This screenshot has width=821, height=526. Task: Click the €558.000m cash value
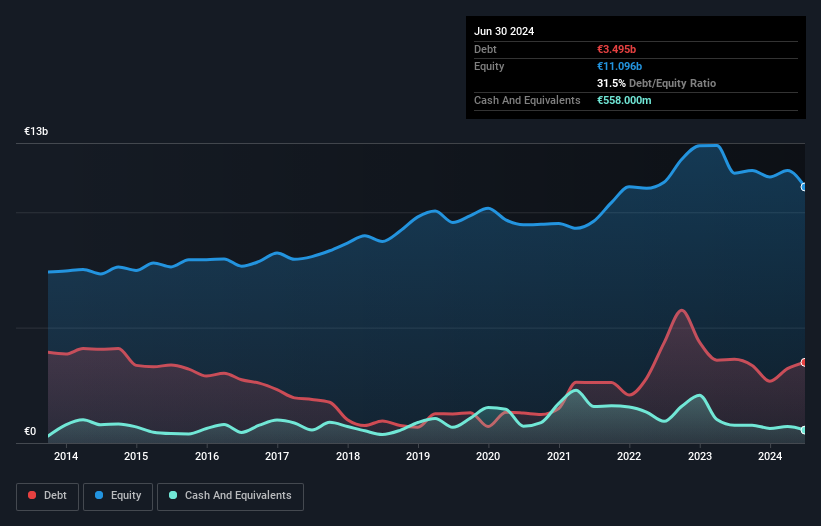coord(624,100)
